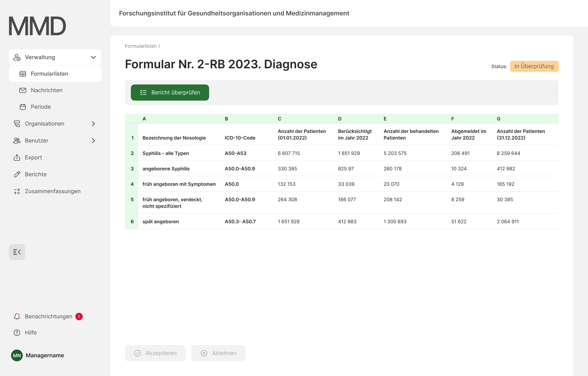Click the Zusammenfassungen calculator icon
588x376 pixels.
(x=17, y=191)
